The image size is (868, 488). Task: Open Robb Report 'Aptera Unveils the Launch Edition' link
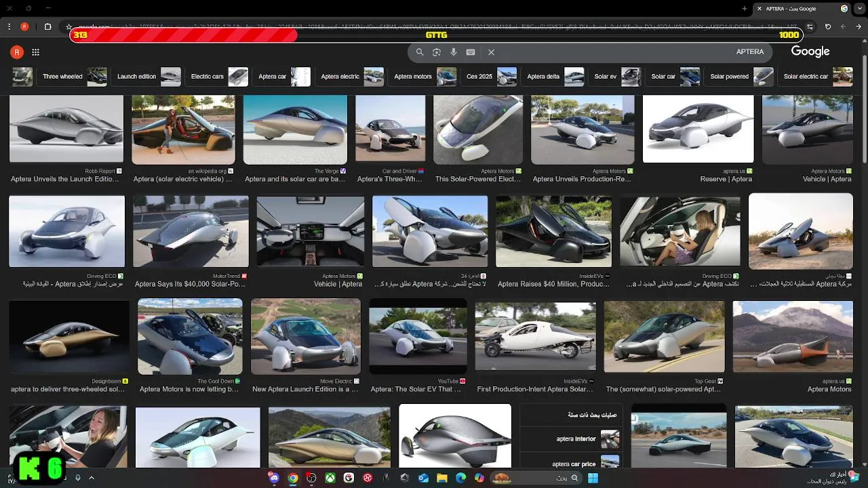[x=64, y=179]
